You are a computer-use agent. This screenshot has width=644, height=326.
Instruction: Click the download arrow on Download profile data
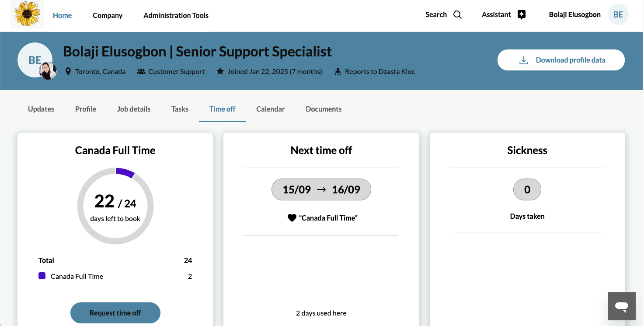coord(523,60)
